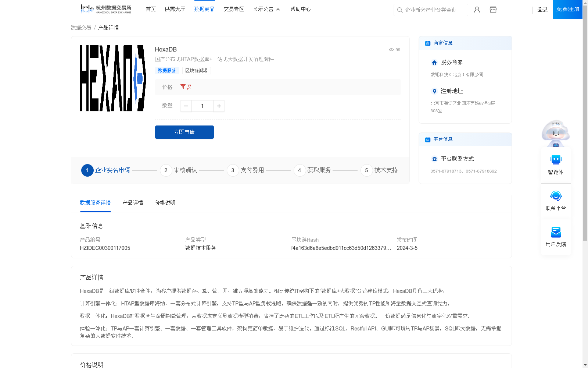Click the 商家信息 panel header icon

coord(428,43)
